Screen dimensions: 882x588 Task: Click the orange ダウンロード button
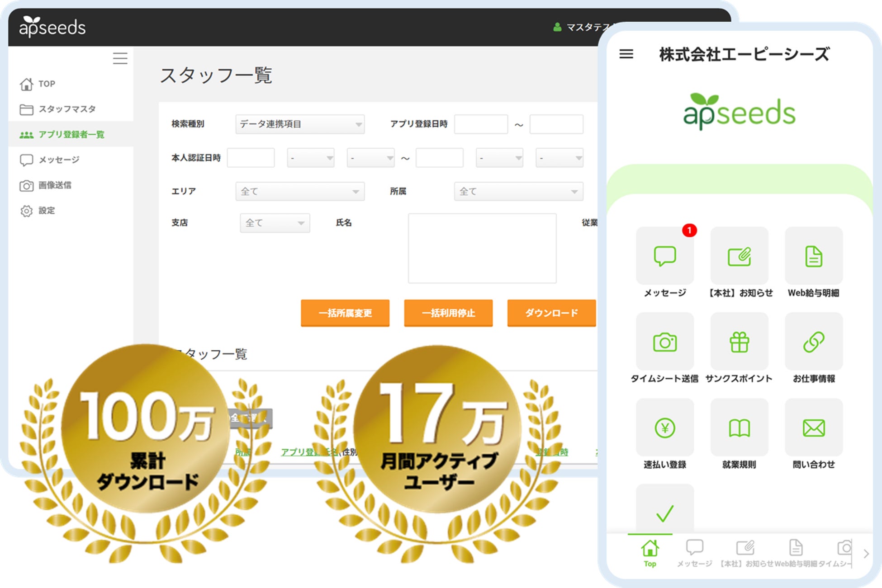point(551,313)
